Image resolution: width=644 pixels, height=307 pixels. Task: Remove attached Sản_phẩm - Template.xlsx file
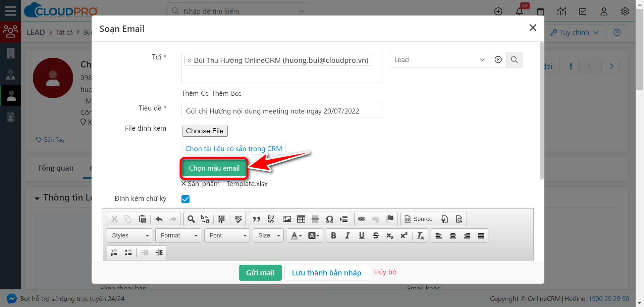[x=184, y=184]
